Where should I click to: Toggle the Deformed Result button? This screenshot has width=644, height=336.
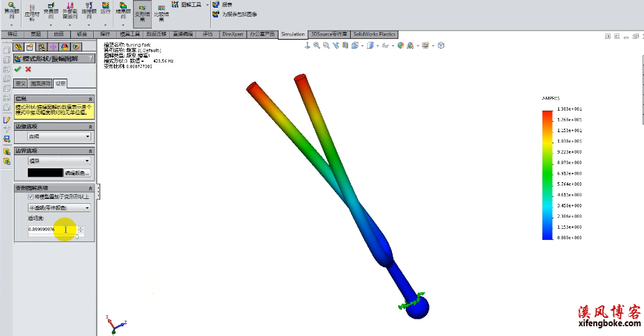(x=142, y=13)
